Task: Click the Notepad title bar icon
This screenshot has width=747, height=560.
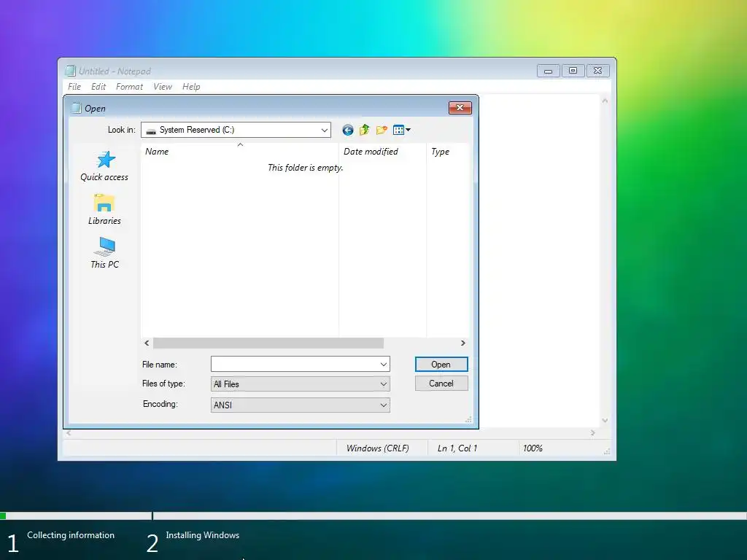Action: [71, 71]
